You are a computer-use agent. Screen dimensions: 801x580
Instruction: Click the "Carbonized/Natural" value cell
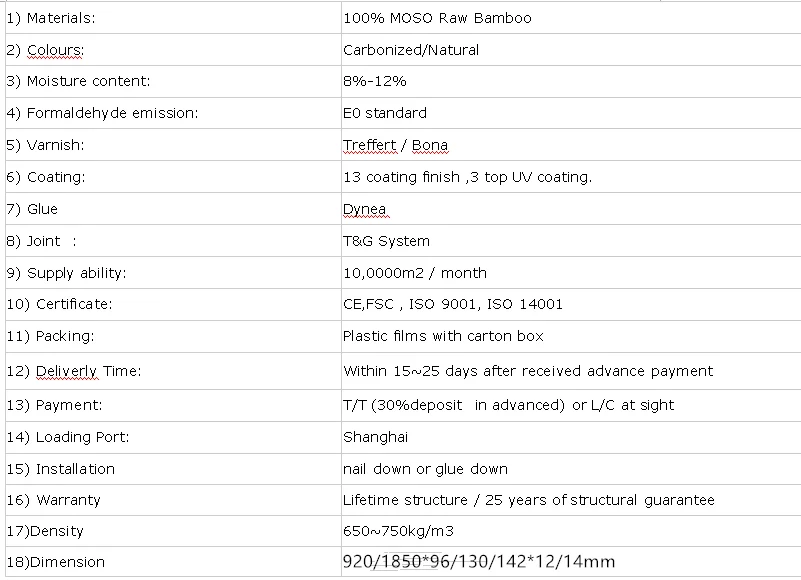[x=410, y=50]
